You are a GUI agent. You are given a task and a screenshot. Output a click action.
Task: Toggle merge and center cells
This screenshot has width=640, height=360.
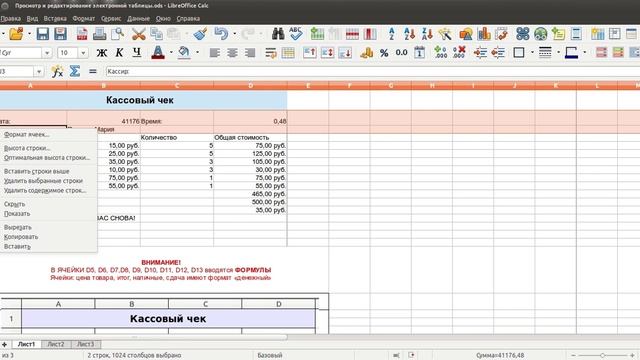click(288, 52)
